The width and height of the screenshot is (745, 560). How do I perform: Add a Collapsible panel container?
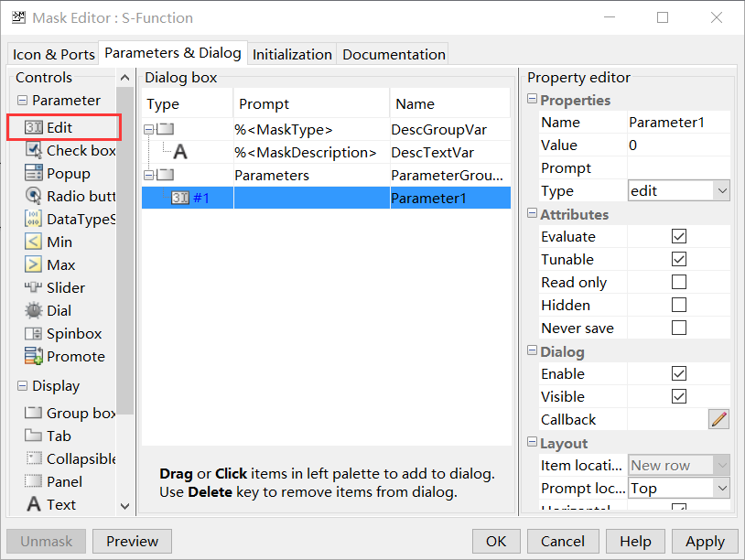pos(34,458)
